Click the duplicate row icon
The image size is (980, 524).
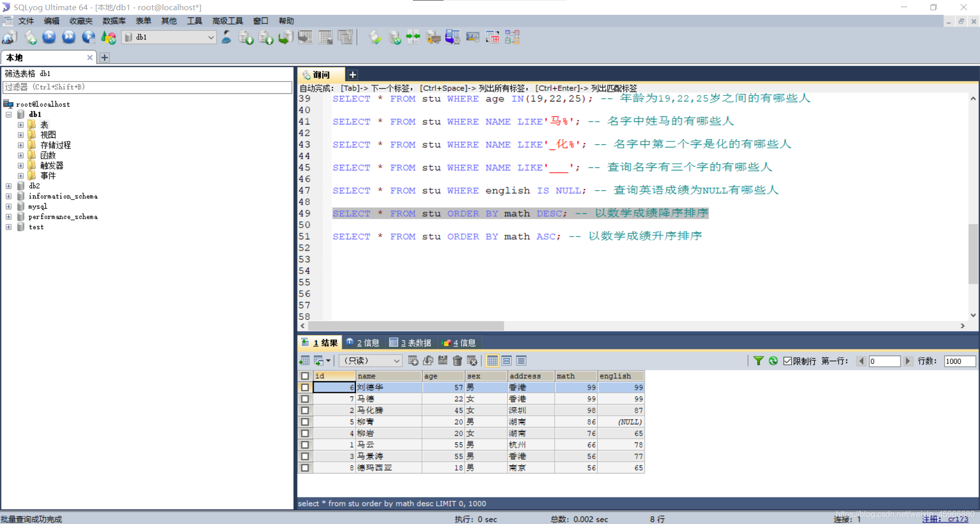[428, 361]
